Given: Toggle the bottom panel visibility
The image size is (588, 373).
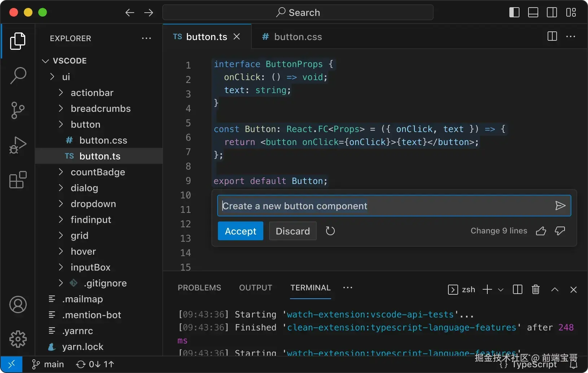Looking at the screenshot, I should (x=534, y=12).
